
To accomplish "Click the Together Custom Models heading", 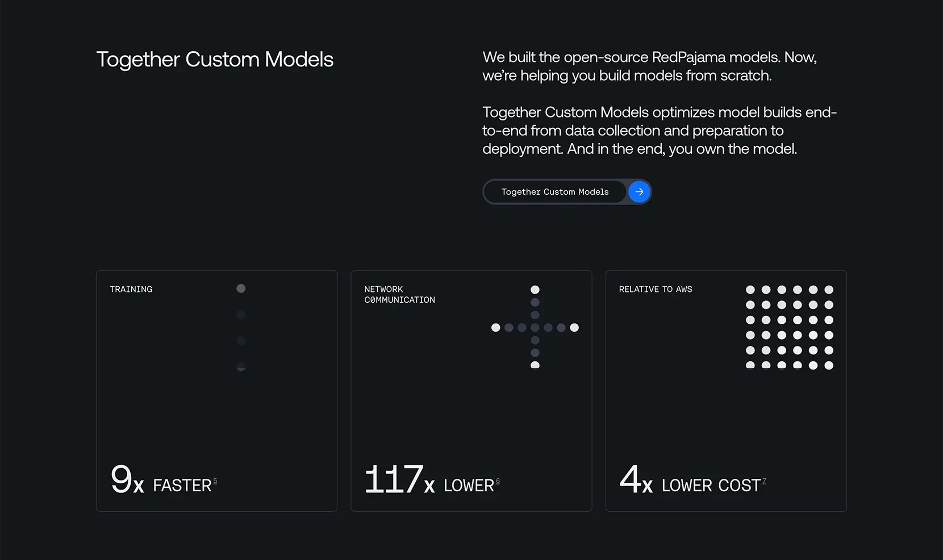I will tap(215, 60).
